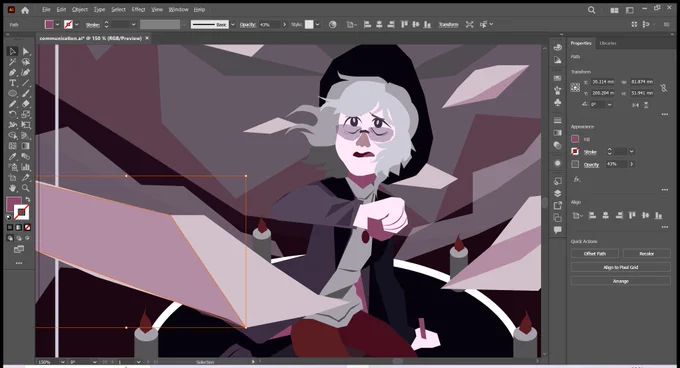Click the Stroke swatch in Properties Appearance

[x=575, y=151]
